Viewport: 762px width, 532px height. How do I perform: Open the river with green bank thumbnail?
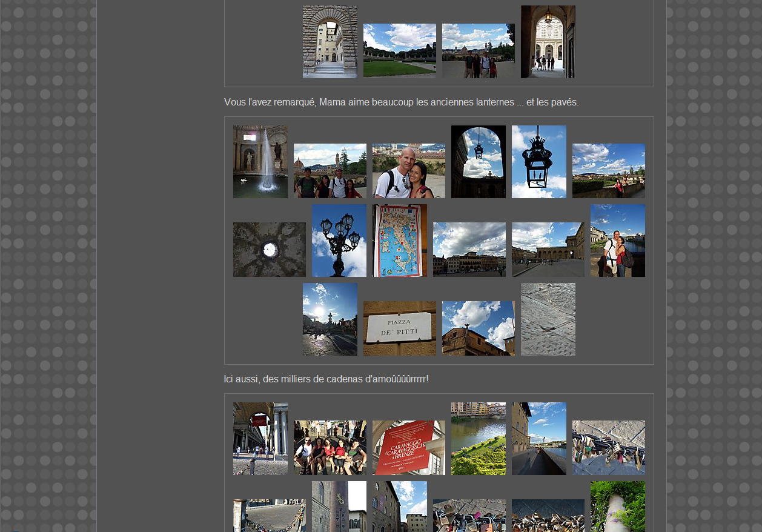(x=478, y=439)
